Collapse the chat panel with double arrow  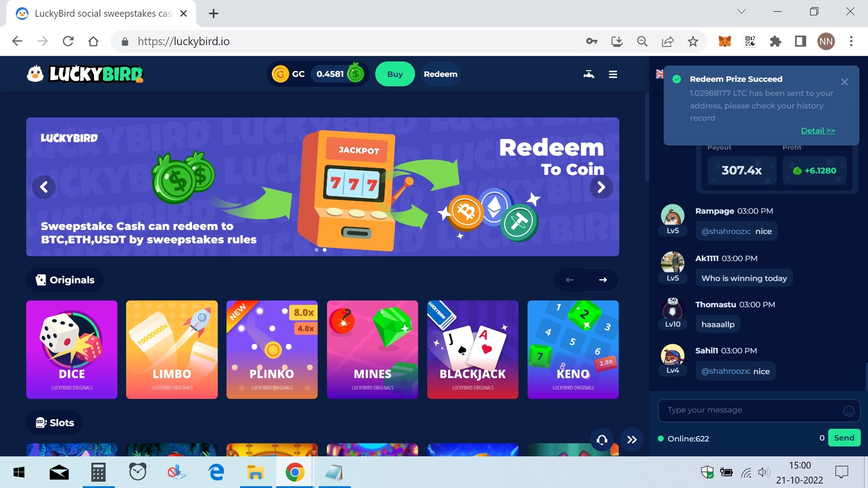[x=632, y=439]
